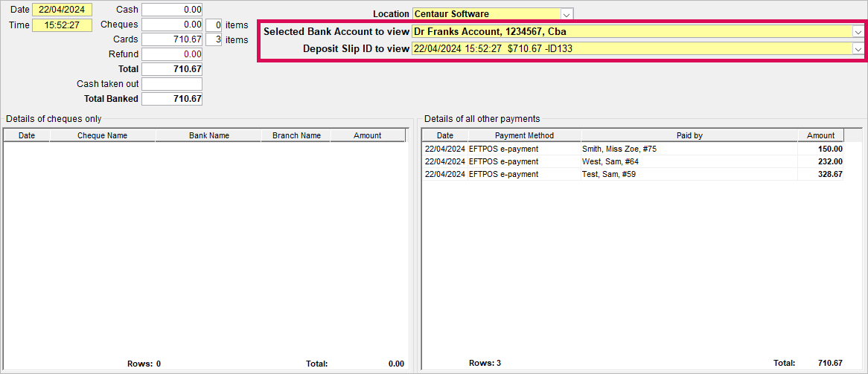Screen dimensions: 868x374
Task: Click the empty Cash taken out field
Action: pos(172,84)
